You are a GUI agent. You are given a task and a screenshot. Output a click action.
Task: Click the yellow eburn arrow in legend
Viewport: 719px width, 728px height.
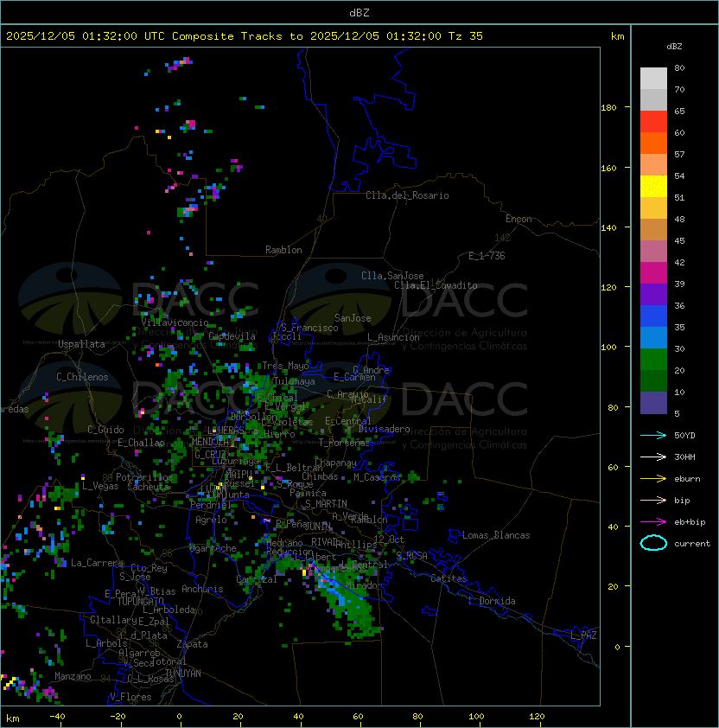coord(653,479)
